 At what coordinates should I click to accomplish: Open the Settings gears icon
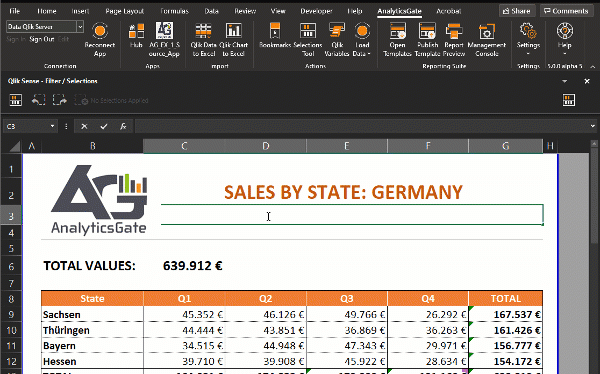tap(528, 31)
